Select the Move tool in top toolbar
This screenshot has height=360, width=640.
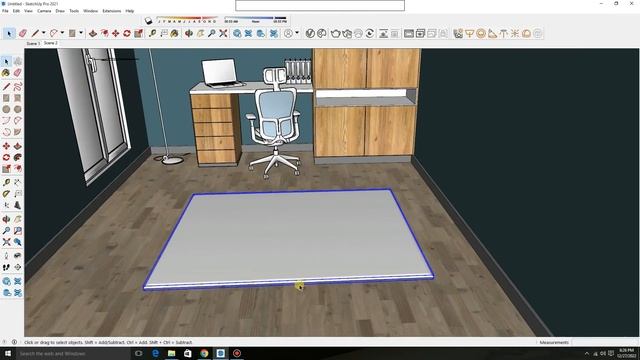click(x=116, y=33)
